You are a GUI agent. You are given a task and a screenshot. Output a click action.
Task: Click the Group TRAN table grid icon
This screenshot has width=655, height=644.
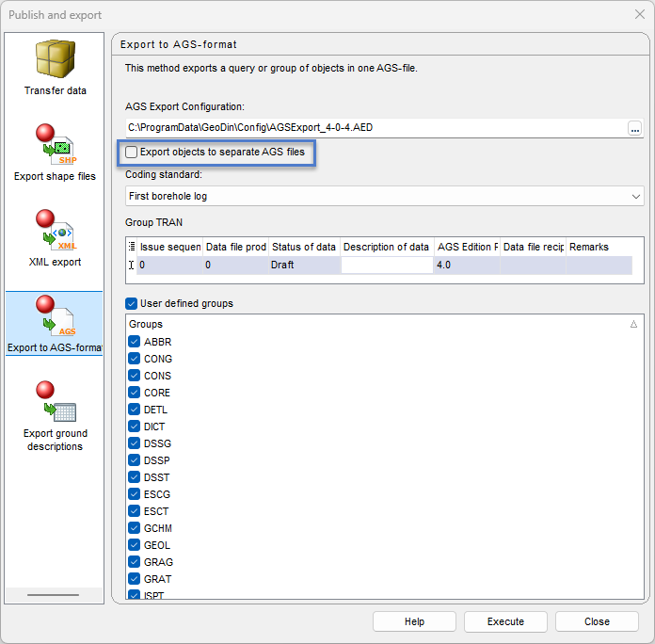[x=132, y=247]
